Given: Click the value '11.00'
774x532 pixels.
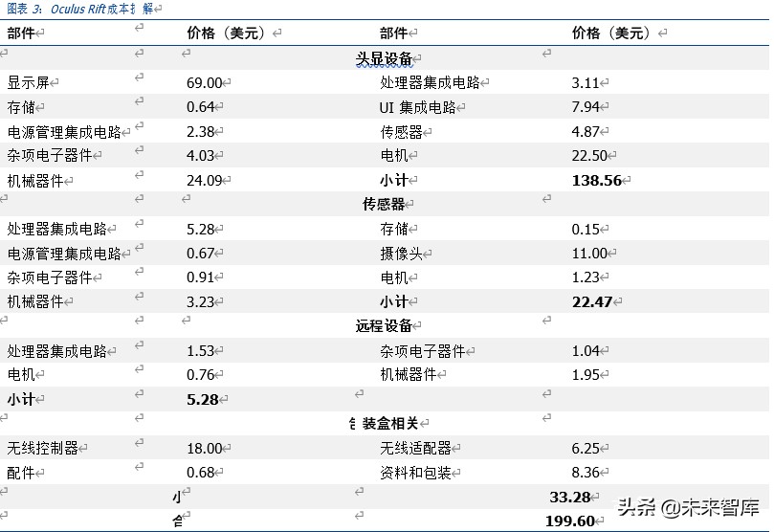Looking at the screenshot, I should coord(589,254).
